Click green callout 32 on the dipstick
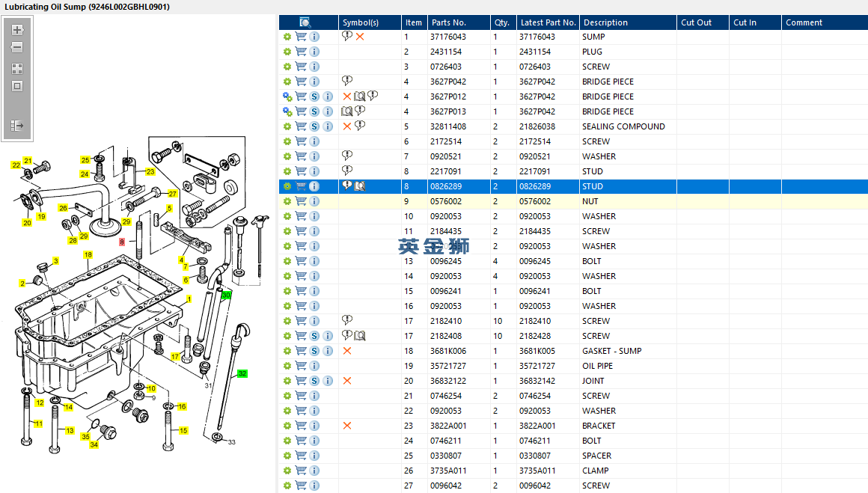This screenshot has width=868, height=493. (x=242, y=373)
